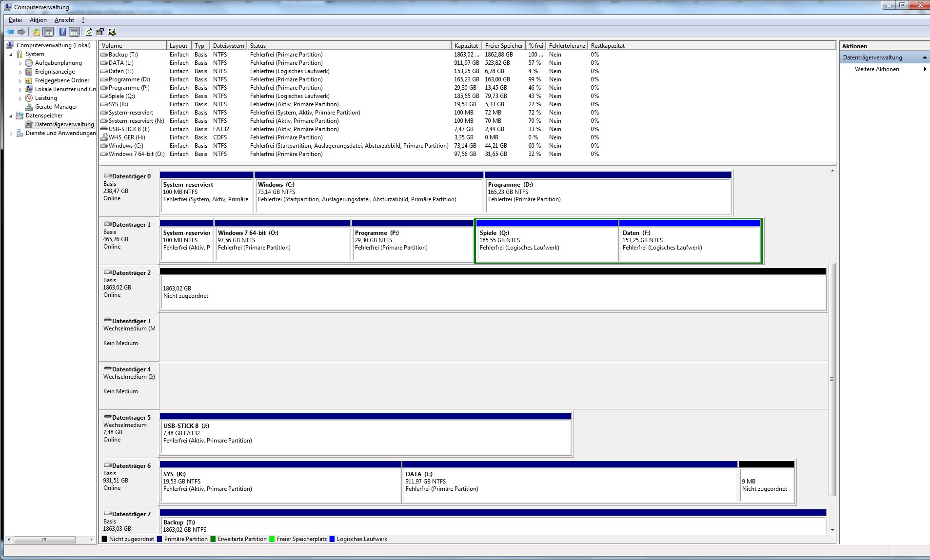Click the Computerverwaltung (Lokal) root node
The height and width of the screenshot is (560, 930).
point(53,45)
